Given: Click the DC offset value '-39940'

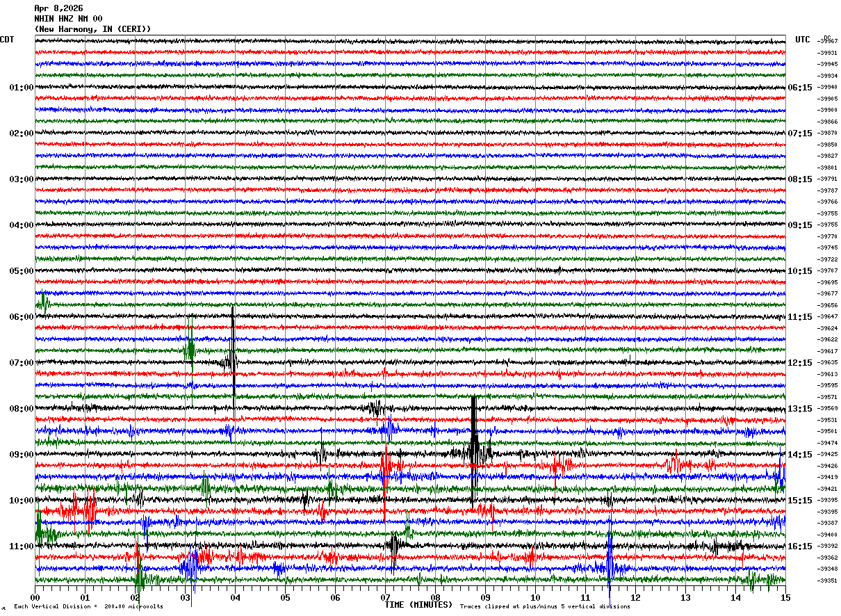Looking at the screenshot, I should point(828,87).
